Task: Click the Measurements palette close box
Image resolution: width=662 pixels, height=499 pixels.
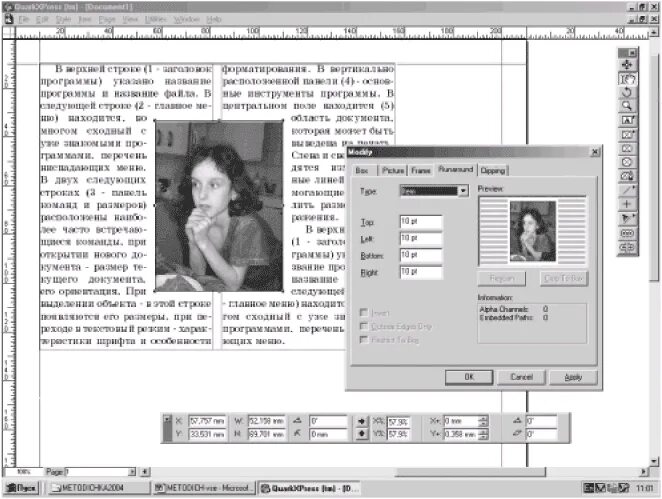Action: (167, 419)
